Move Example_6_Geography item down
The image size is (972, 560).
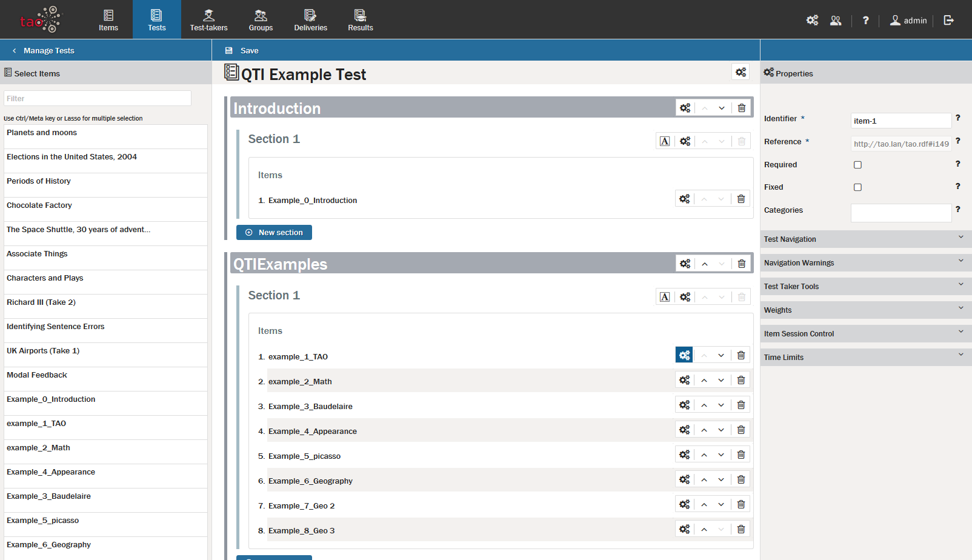(x=721, y=479)
